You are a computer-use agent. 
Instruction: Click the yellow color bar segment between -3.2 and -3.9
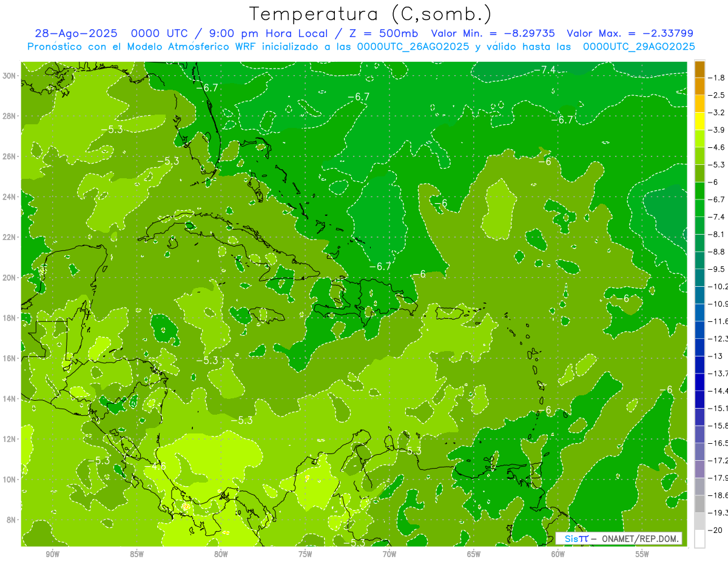tap(699, 121)
